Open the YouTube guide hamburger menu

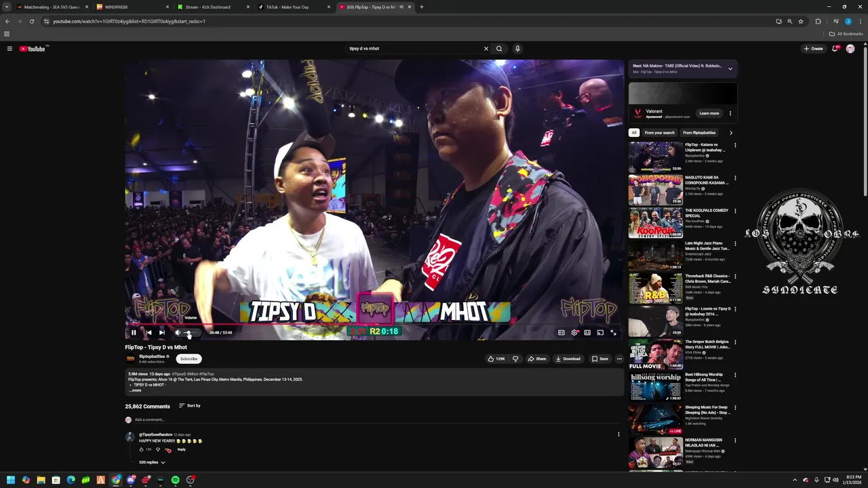tap(9, 49)
